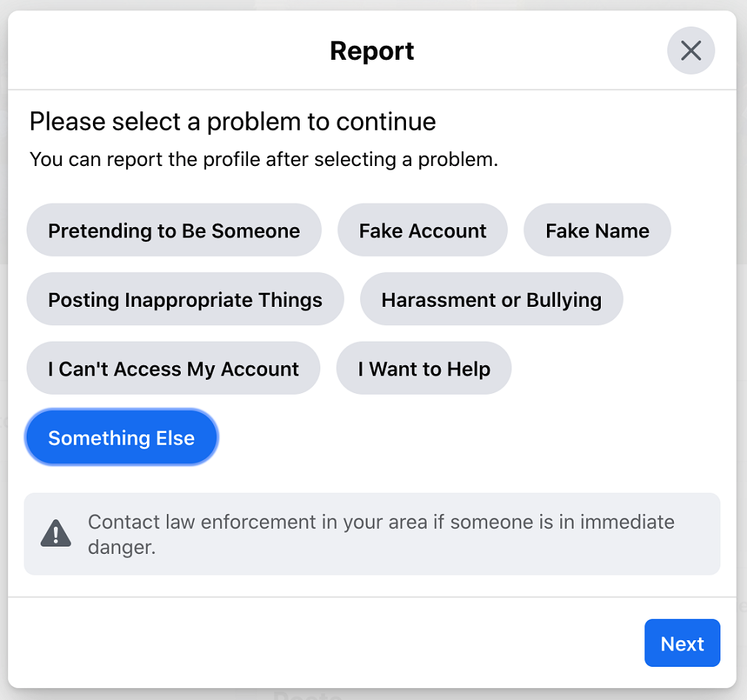This screenshot has width=747, height=700.
Task: Click the alert icon next to the danger notice
Action: (x=55, y=533)
